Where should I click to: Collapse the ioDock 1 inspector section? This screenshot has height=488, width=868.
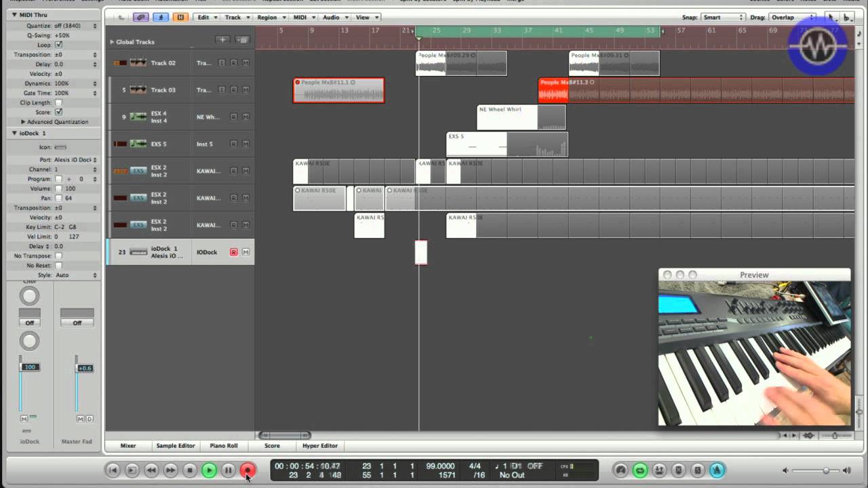[14, 133]
